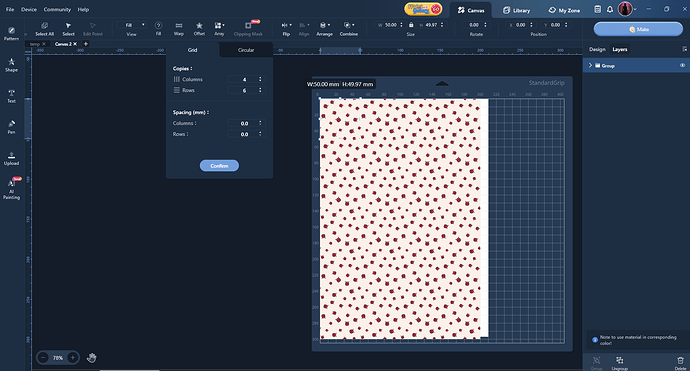
Task: Click the hand pan tool icon
Action: [91, 358]
